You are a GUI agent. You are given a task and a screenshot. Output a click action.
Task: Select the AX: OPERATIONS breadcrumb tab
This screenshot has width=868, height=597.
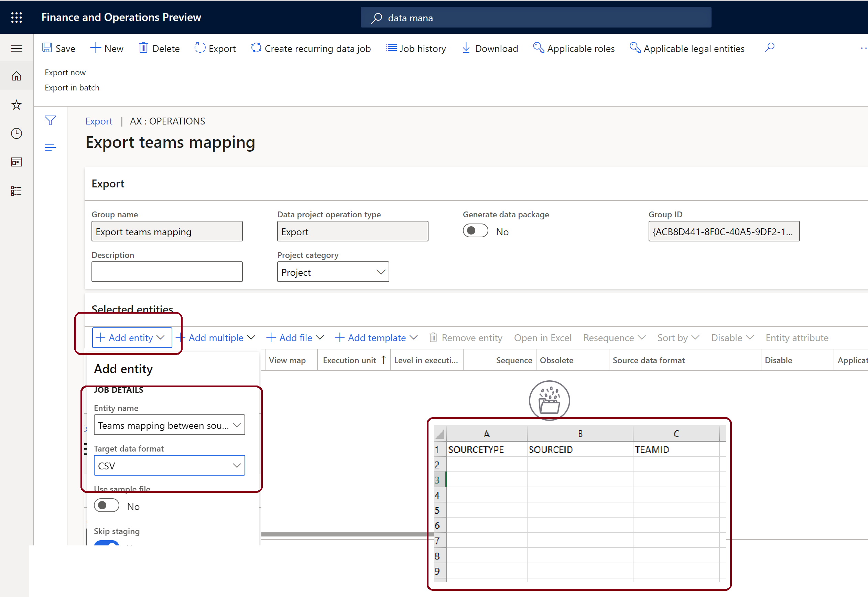point(166,121)
